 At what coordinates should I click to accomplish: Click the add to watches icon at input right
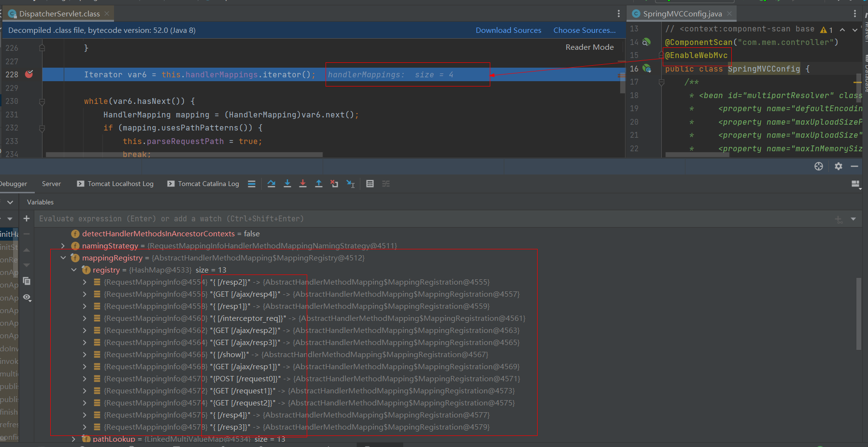(x=839, y=219)
